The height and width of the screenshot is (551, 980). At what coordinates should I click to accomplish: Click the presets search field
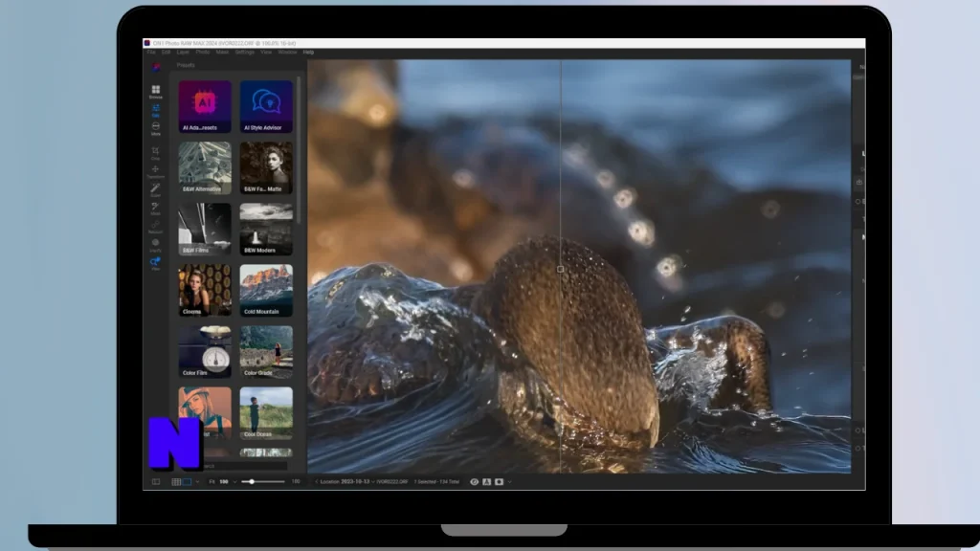(x=244, y=466)
